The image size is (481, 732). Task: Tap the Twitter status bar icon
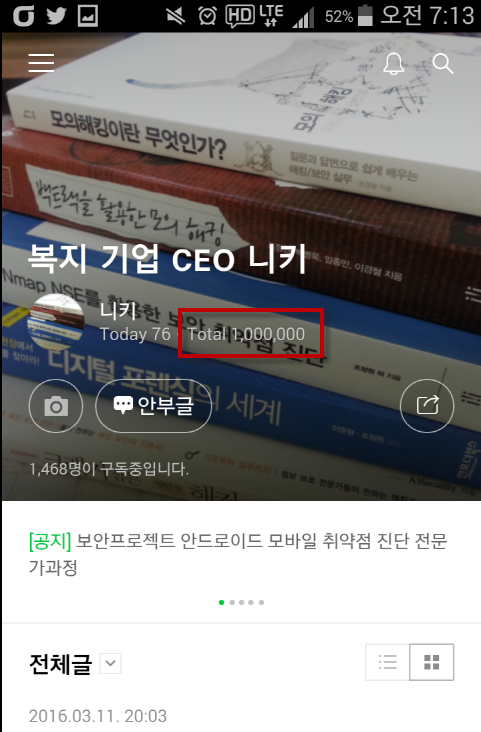pyautogui.click(x=57, y=16)
